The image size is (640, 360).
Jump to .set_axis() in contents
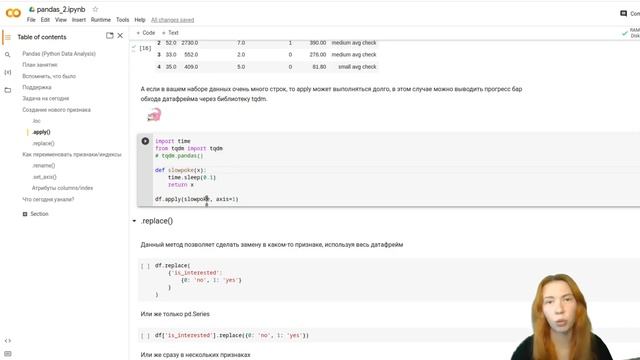coord(44,177)
